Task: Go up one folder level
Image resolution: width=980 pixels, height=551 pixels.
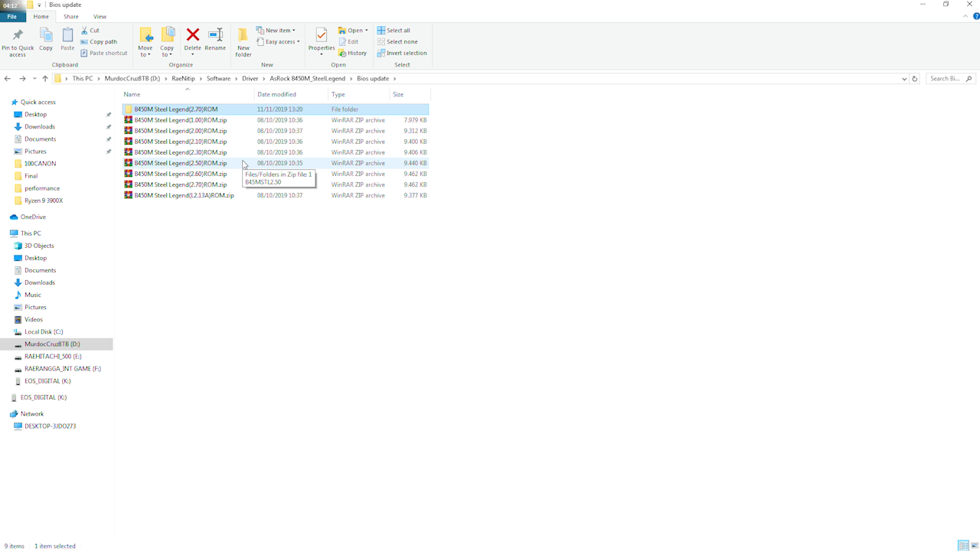Action: coord(45,78)
